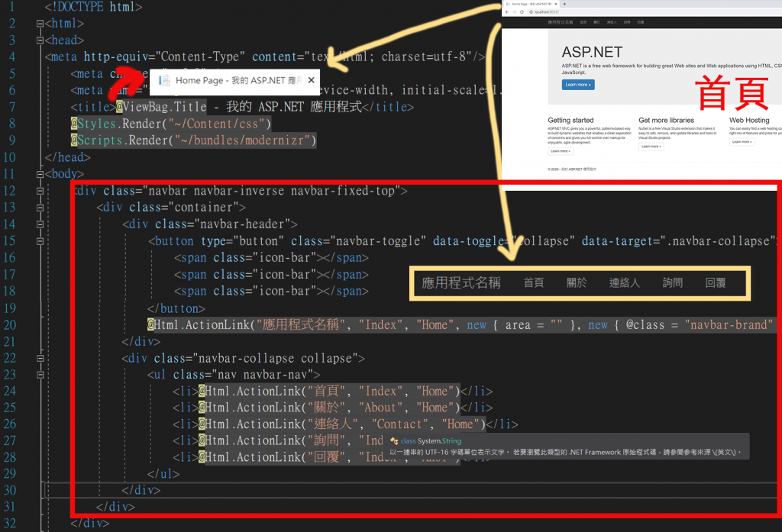
Task: Click the page icon on the enlarged Home Page tab
Action: tap(164, 80)
